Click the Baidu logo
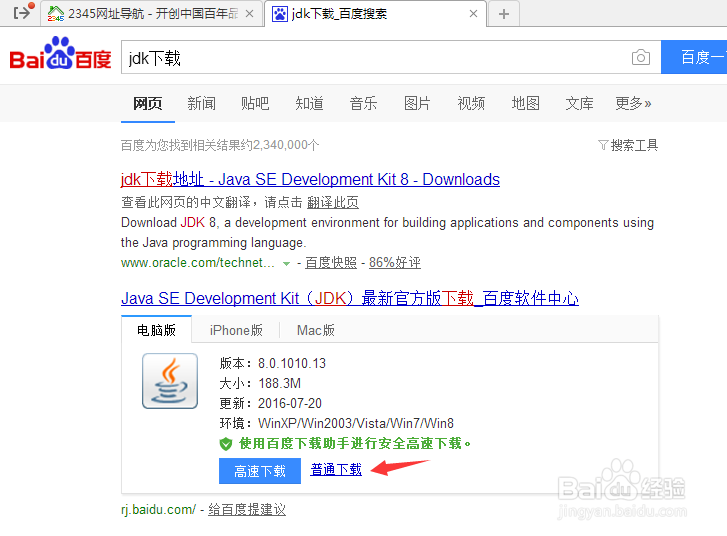Viewport: 727px width, 536px height. 60,53
